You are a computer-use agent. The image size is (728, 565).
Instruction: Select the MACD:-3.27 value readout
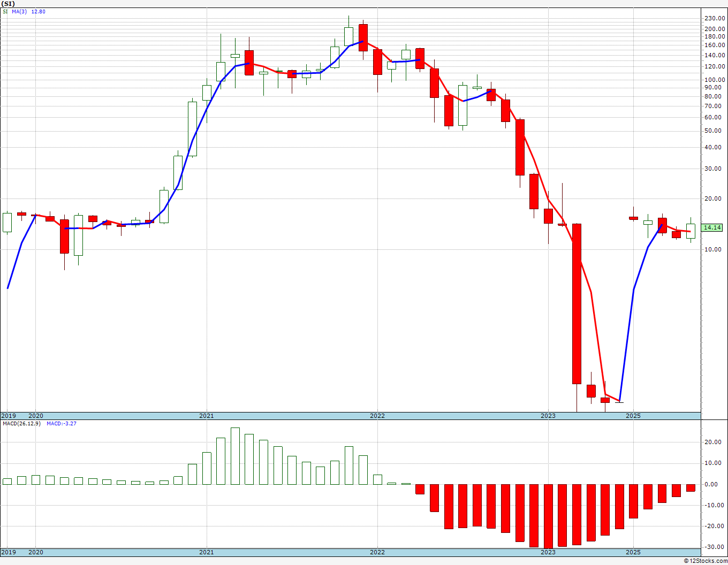[62, 424]
